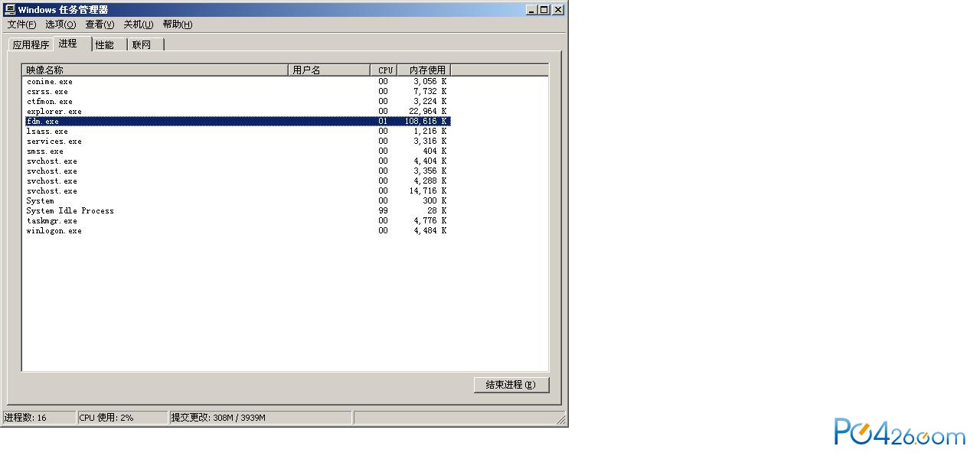Screen dimensions: 980x459
Task: Sort by the 映像名称 column header
Action: pyautogui.click(x=155, y=70)
